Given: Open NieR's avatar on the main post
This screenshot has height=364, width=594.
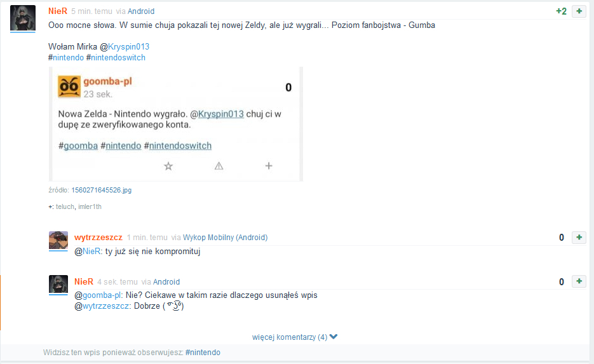Looking at the screenshot, I should coord(23,18).
